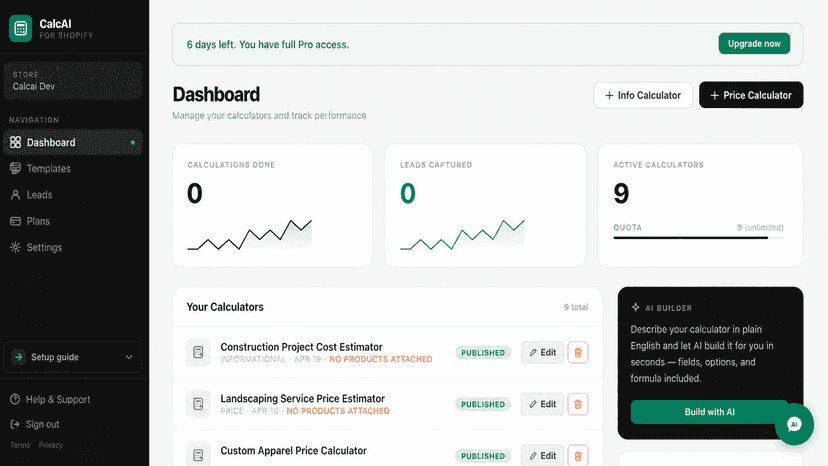Delete the Construction Project Cost Estimator
Viewport: 828px width, 466px height.
click(578, 352)
